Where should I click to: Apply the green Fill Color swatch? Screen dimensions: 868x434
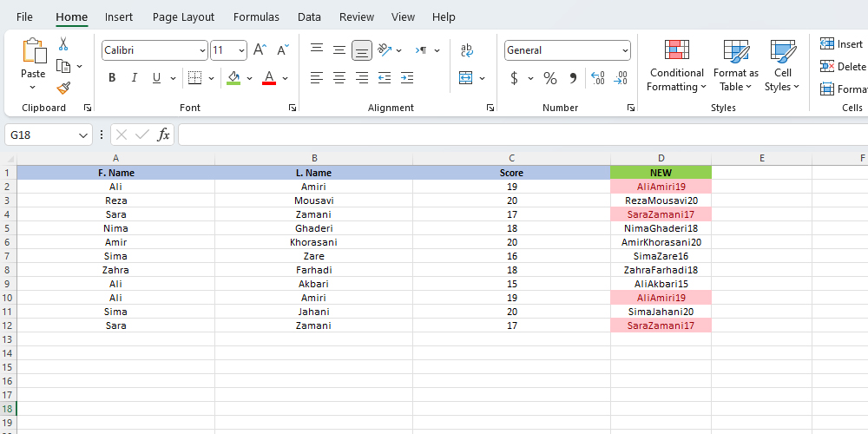pyautogui.click(x=233, y=78)
